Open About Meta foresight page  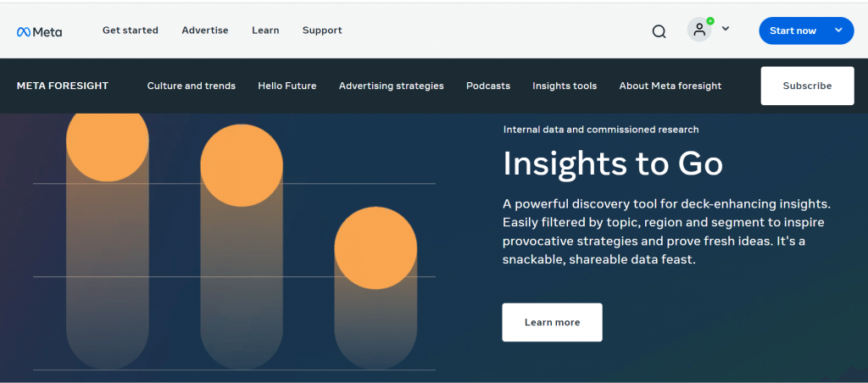click(670, 86)
